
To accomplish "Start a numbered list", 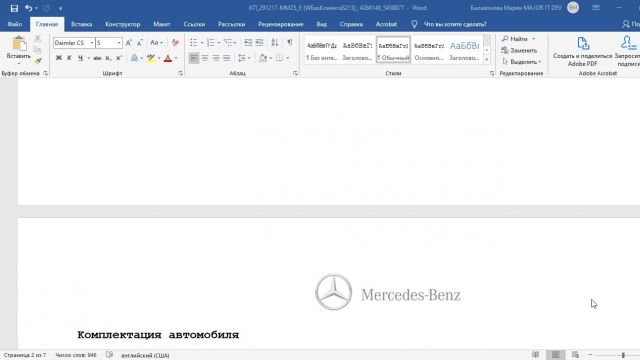I will coord(211,43).
